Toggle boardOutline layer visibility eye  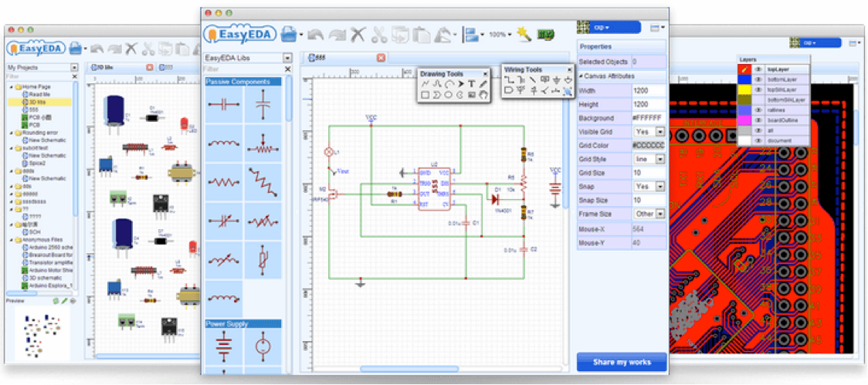pyautogui.click(x=758, y=120)
